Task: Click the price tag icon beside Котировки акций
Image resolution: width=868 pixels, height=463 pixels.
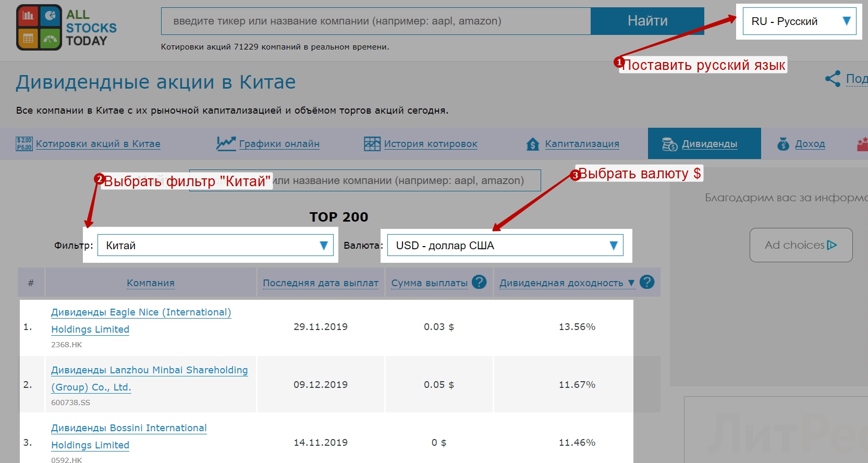Action: point(24,144)
